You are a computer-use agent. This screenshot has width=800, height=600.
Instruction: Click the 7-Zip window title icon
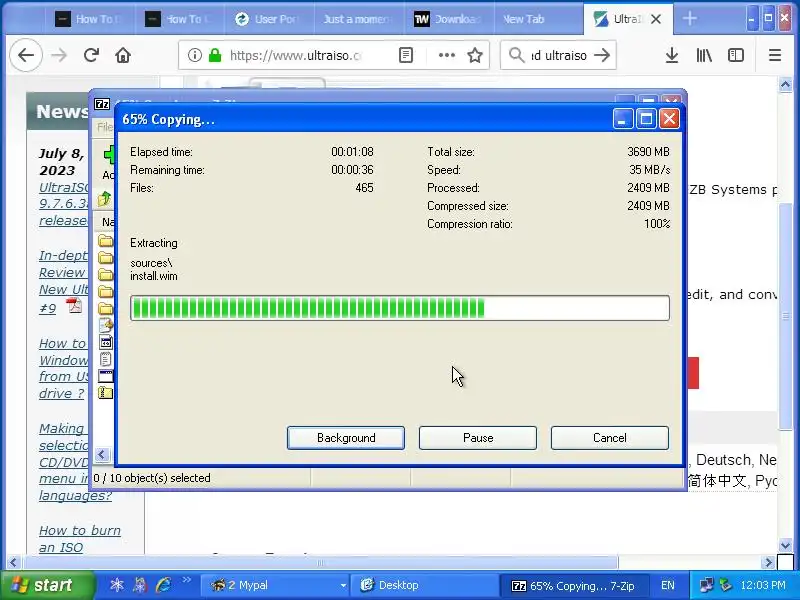pos(102,104)
